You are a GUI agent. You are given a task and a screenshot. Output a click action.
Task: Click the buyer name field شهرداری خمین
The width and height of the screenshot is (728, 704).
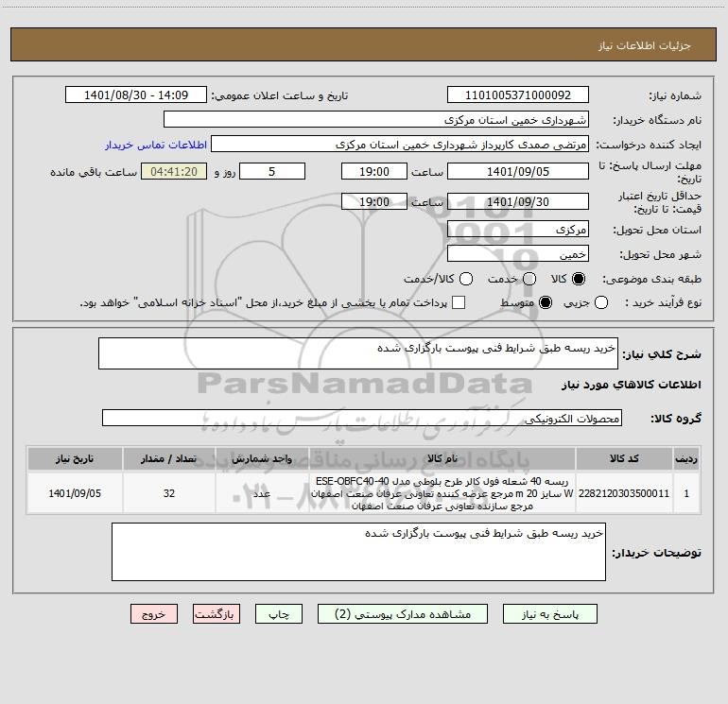[376, 120]
